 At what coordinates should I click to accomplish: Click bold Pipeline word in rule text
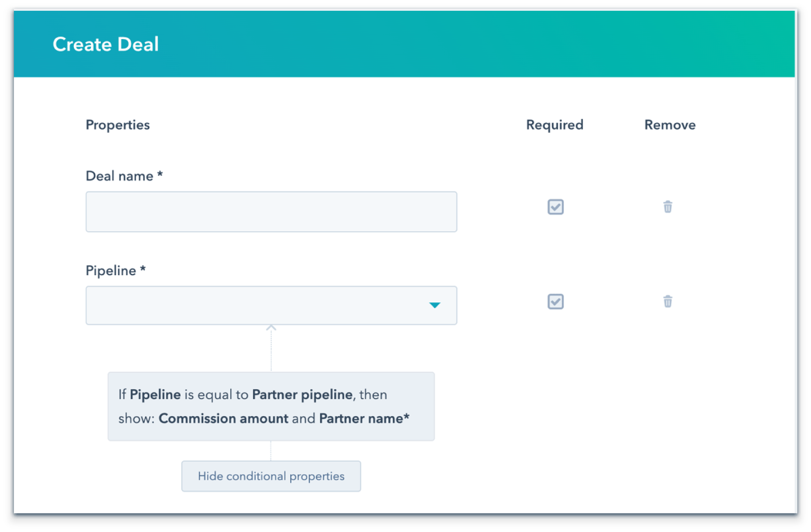[x=155, y=395]
